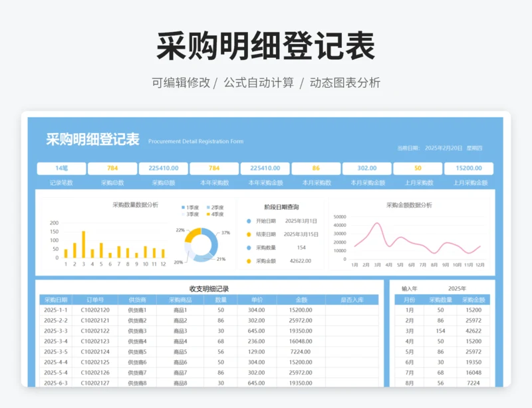Click the 订单号 column header

tap(95, 300)
